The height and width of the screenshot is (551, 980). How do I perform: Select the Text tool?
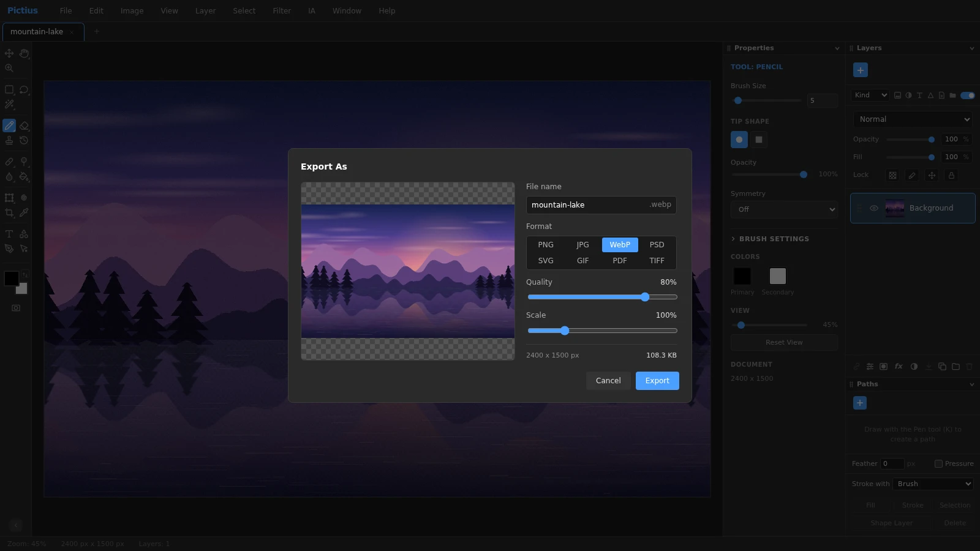coord(9,234)
